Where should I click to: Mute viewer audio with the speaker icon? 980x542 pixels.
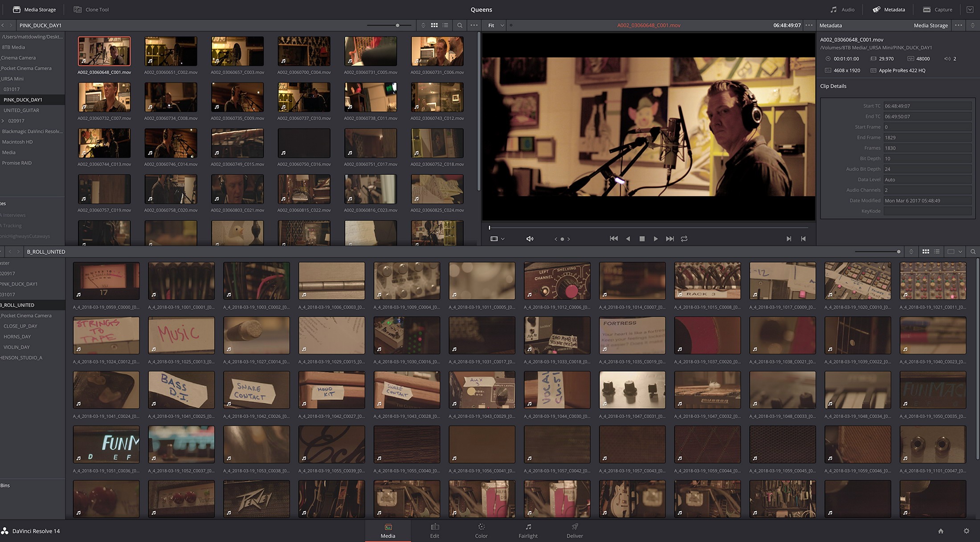pos(530,239)
